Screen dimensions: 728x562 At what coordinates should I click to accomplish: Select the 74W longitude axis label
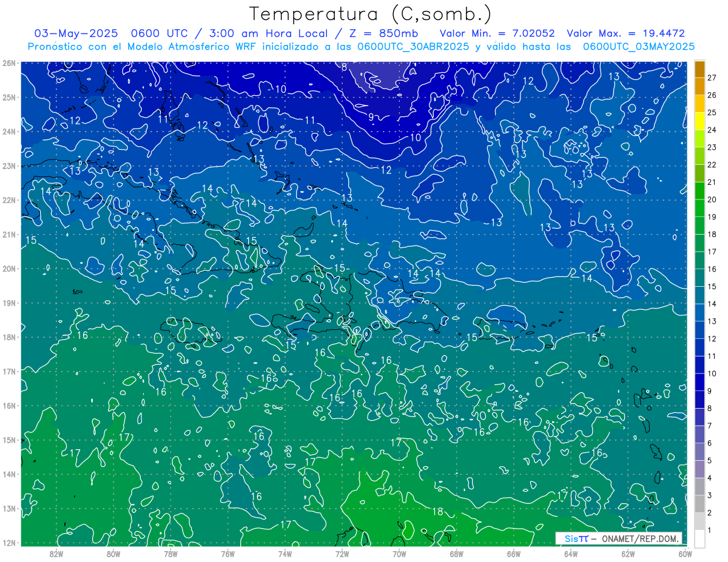tap(285, 554)
